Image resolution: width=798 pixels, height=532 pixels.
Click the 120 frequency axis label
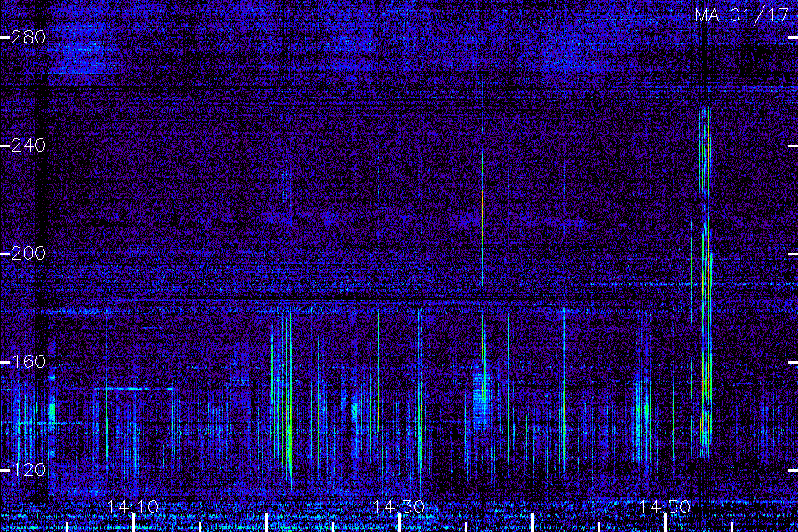click(28, 470)
